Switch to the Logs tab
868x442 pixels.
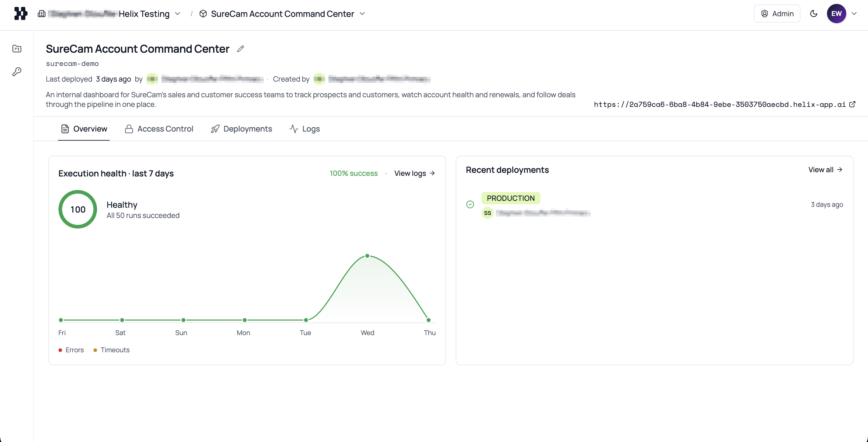coord(305,129)
